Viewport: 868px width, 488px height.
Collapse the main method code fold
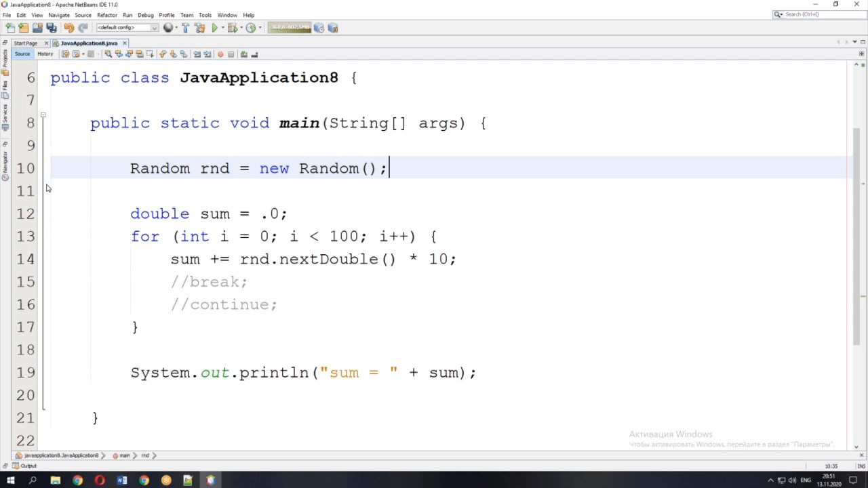43,115
